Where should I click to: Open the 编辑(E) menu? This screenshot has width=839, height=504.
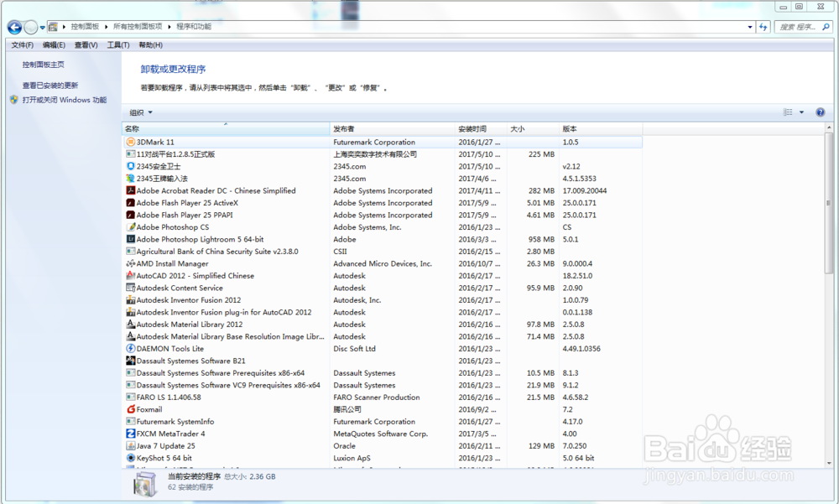[x=54, y=45]
